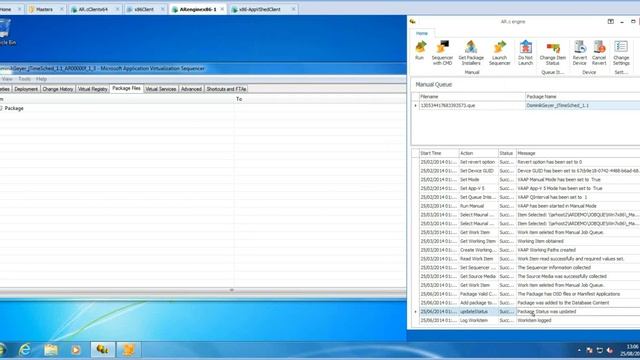The image size is (640, 360).
Task: Open Windows Explorer folder on taskbar
Action: pyautogui.click(x=51, y=350)
